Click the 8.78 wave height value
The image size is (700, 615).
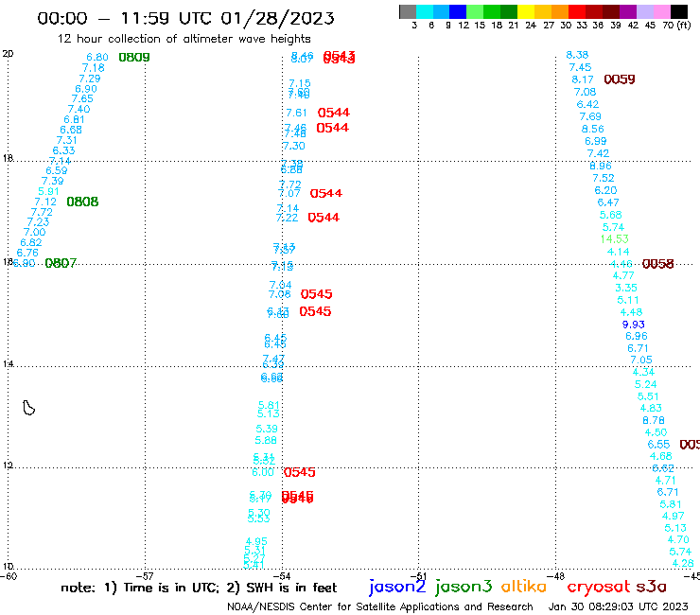click(653, 420)
